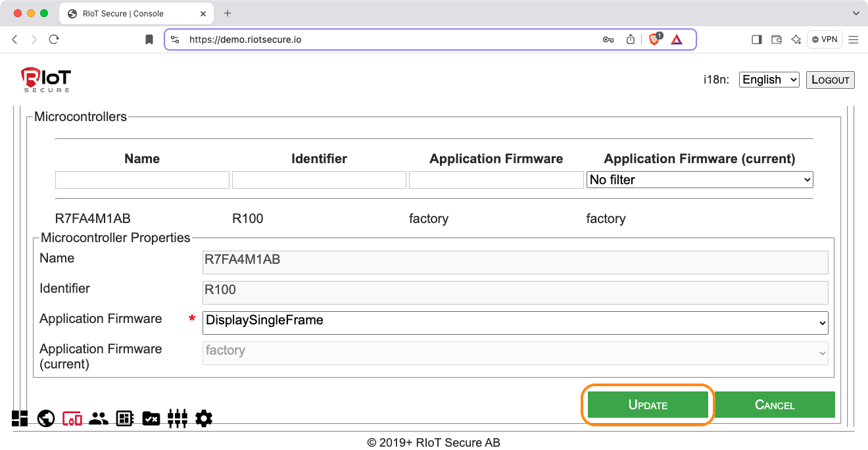This screenshot has width=868, height=450.
Task: Expand the Application Firmware DisplaySingleFrame dropdown
Action: [515, 322]
